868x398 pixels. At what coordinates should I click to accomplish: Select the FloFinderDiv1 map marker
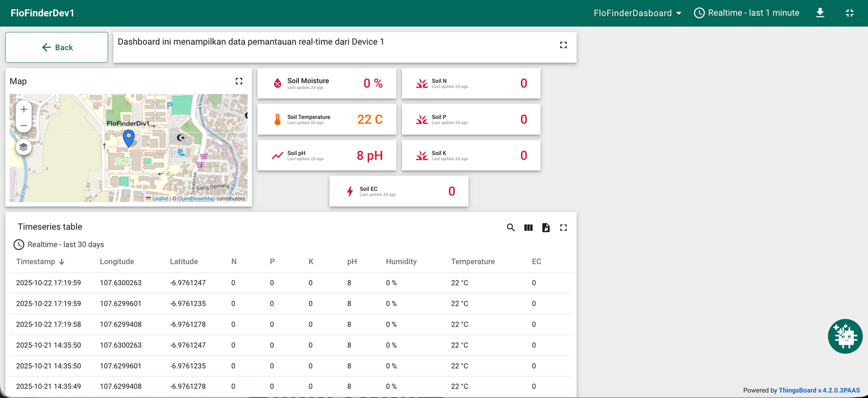tap(129, 137)
